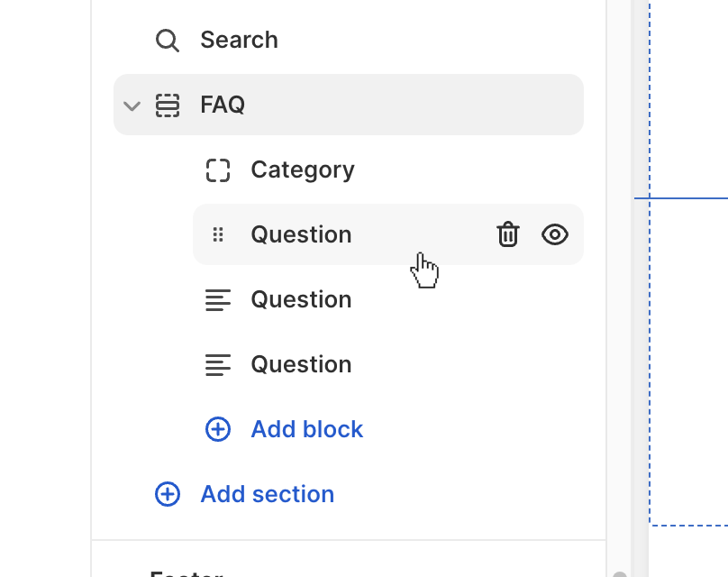Click the FAQ section dashed icon
This screenshot has height=577, width=728.
[168, 105]
